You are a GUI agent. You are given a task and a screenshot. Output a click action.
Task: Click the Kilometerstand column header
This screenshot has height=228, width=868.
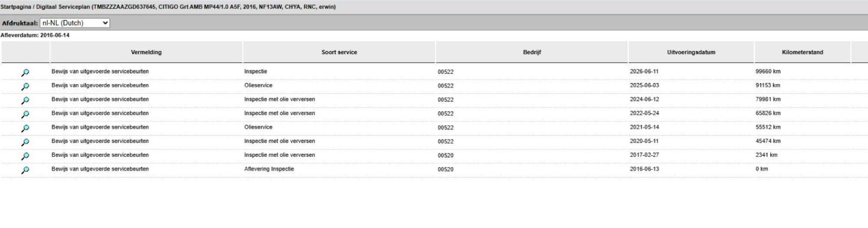802,52
